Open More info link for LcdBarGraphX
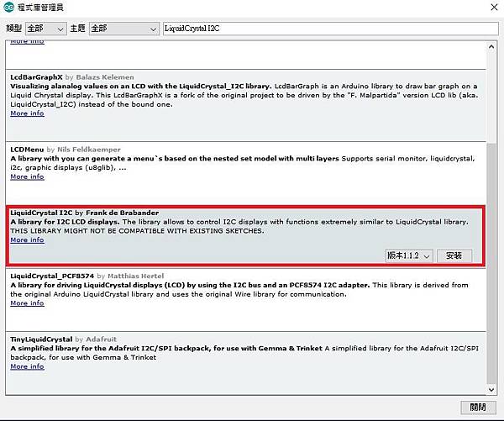 [x=27, y=113]
